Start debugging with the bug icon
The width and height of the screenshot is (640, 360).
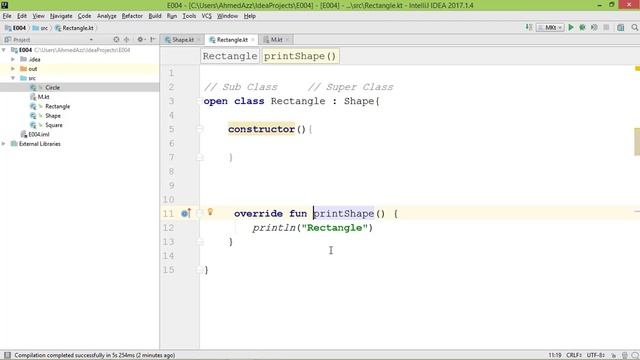click(582, 27)
